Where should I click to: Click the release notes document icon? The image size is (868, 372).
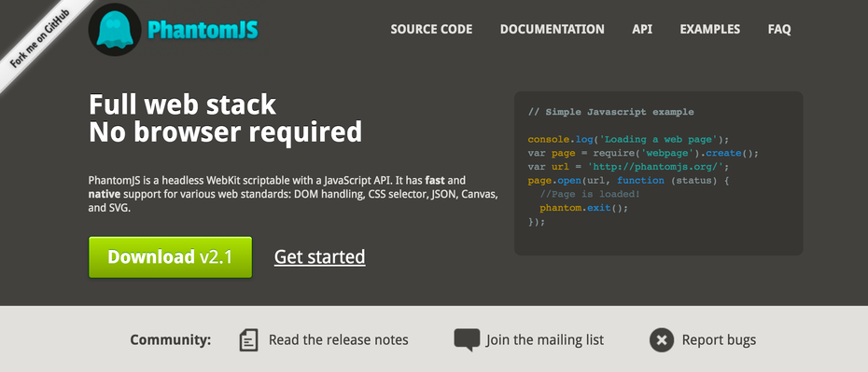248,339
